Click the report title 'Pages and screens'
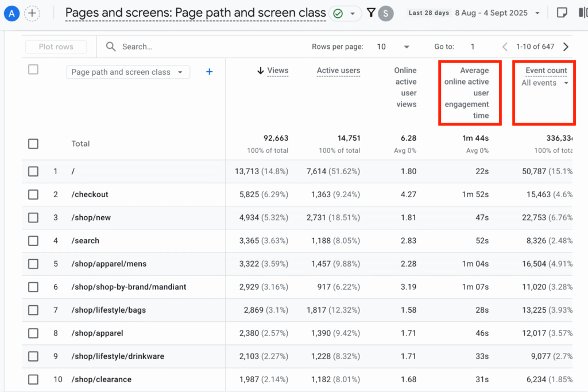The image size is (588, 392). 195,13
